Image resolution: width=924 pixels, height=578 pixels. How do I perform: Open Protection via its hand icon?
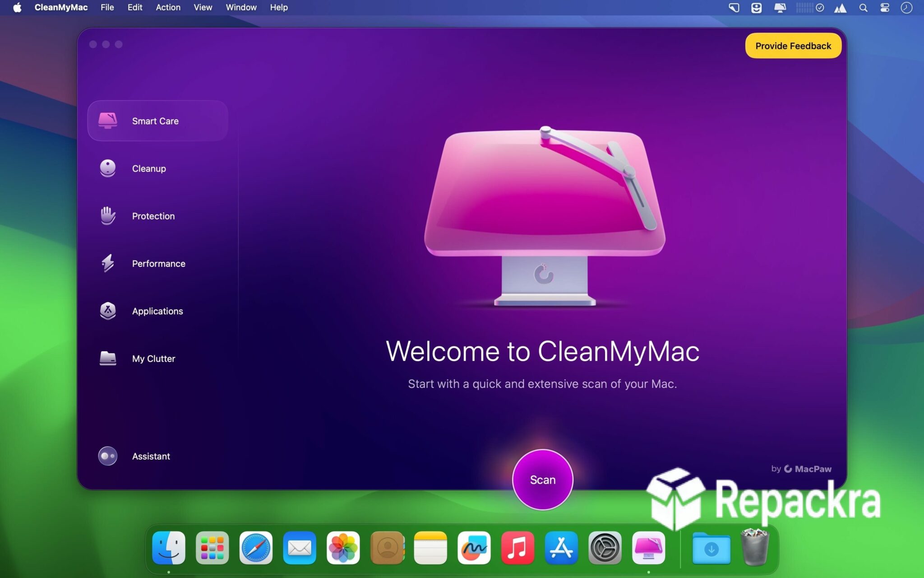coord(108,215)
